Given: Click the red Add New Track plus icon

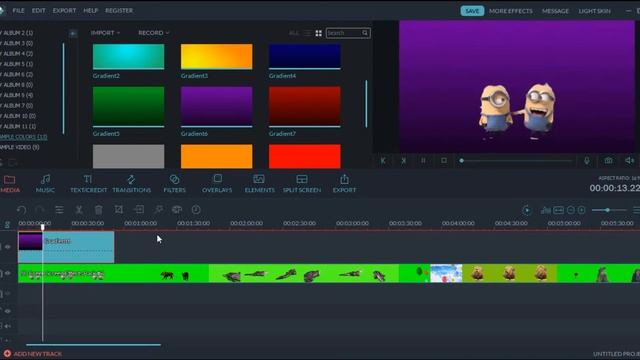Looking at the screenshot, I should (7, 353).
